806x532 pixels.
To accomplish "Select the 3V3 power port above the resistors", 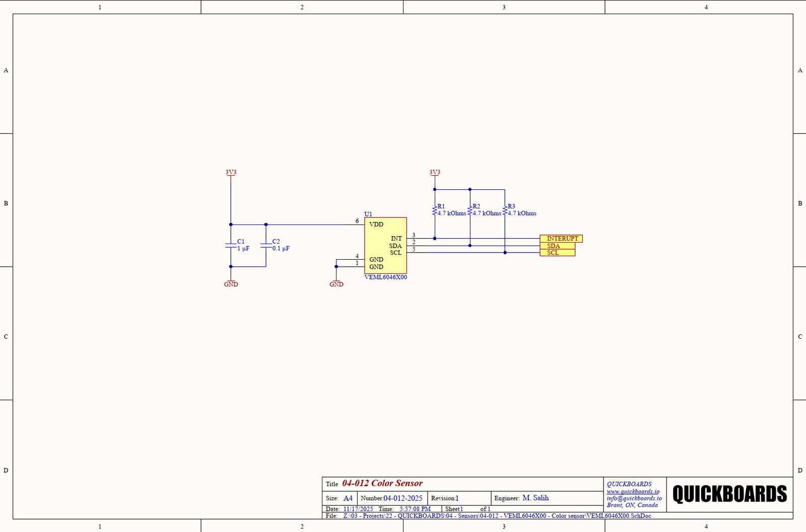I will (x=435, y=173).
